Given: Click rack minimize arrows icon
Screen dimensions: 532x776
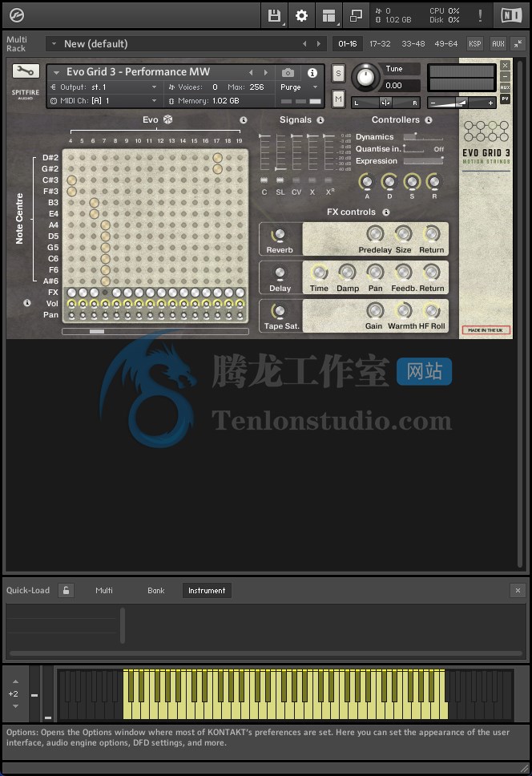Looking at the screenshot, I should coord(518,43).
